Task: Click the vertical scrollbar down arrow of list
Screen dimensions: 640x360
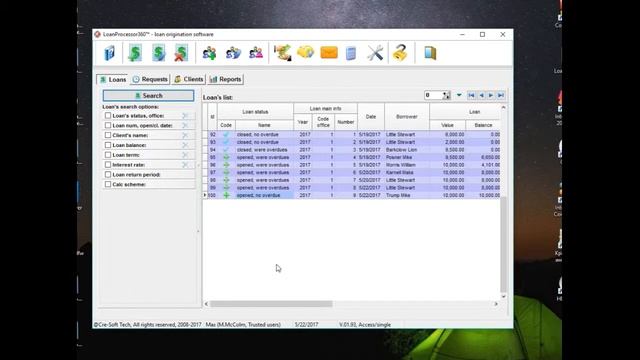Action: pos(503,297)
